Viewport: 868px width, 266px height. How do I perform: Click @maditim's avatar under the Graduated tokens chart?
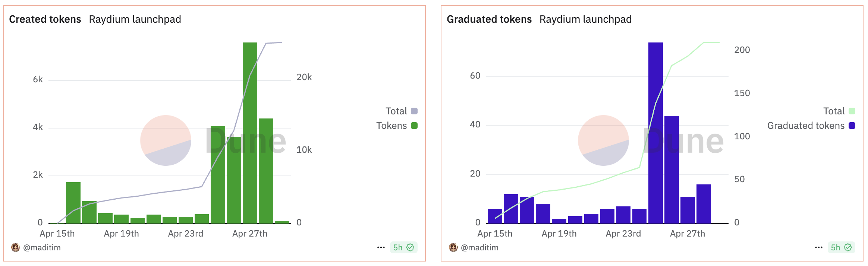coord(453,247)
